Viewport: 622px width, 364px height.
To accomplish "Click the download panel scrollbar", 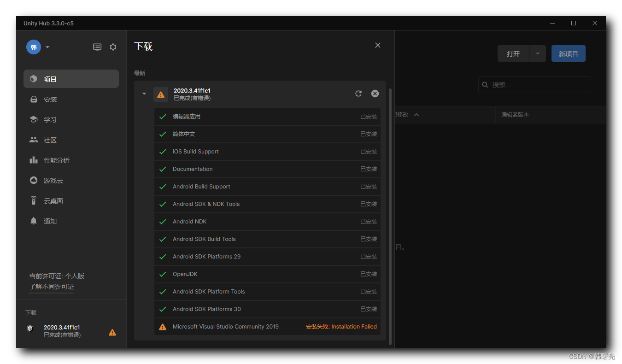I will point(391,217).
